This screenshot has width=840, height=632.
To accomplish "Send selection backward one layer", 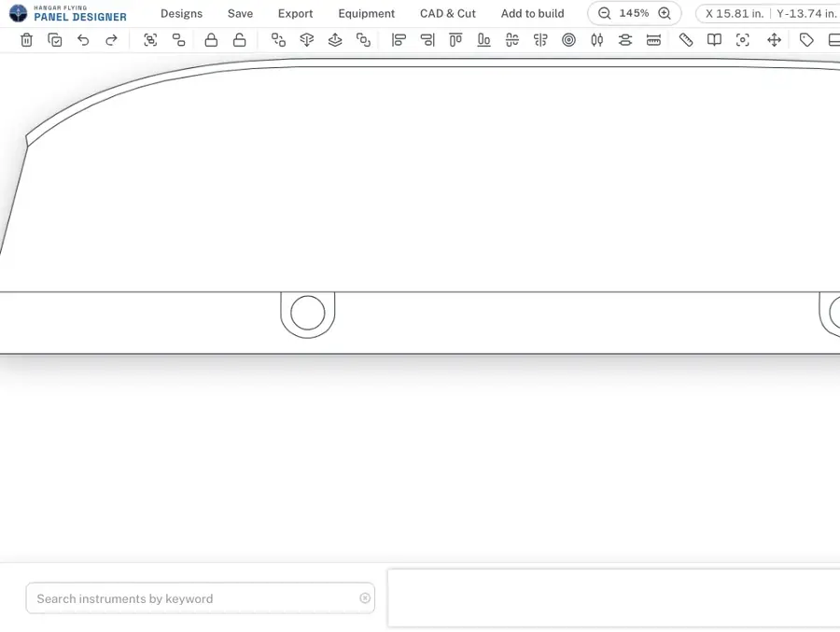I will click(x=307, y=40).
